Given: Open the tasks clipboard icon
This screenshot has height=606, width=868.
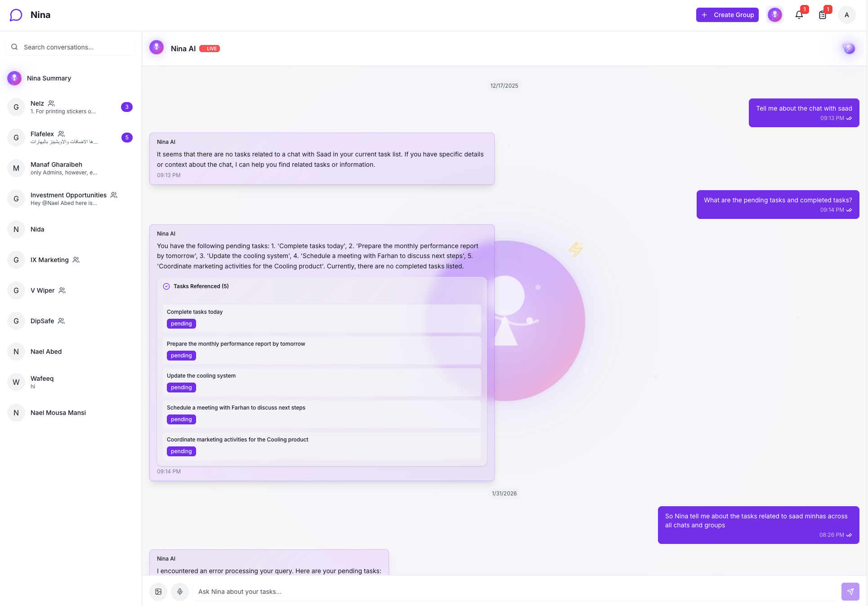Looking at the screenshot, I should point(823,14).
